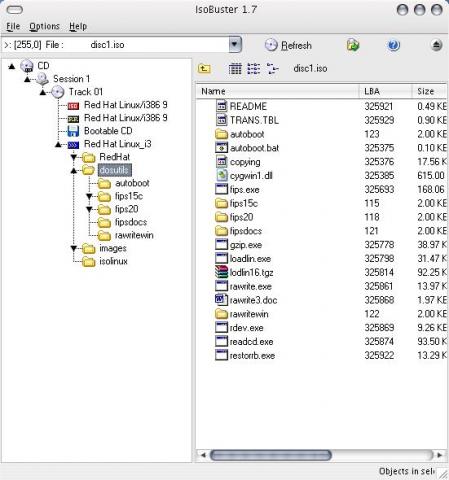Select the loadlin.exe file entry
449x480 pixels.
click(x=250, y=259)
